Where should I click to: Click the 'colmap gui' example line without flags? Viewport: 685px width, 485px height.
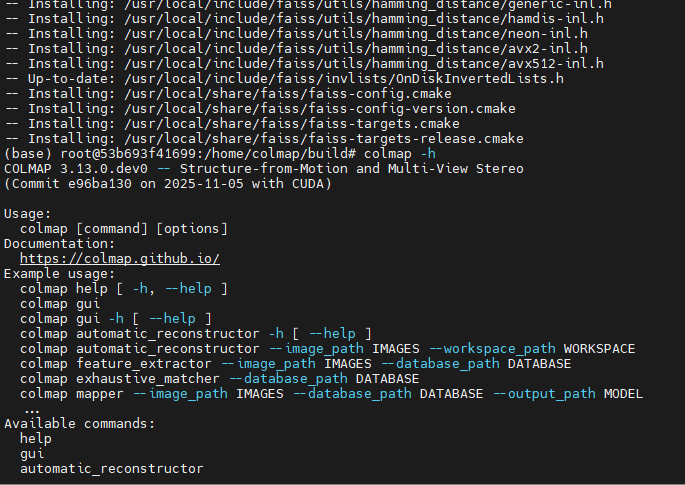pyautogui.click(x=60, y=304)
